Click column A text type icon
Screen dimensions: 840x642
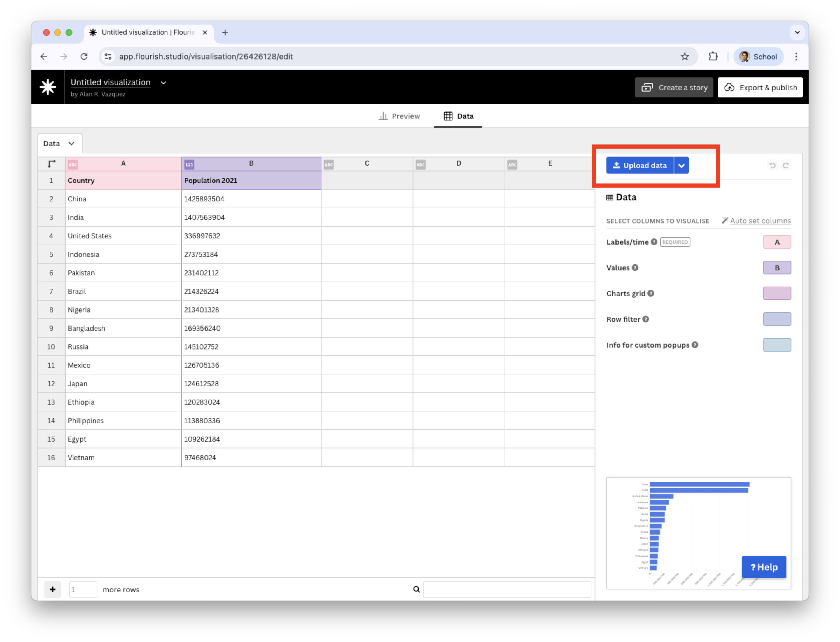pyautogui.click(x=73, y=165)
